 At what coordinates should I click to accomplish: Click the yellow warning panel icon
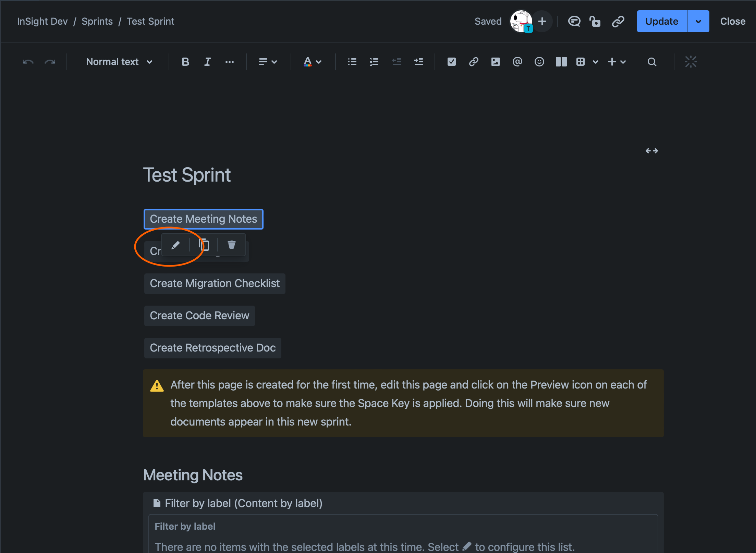point(157,386)
